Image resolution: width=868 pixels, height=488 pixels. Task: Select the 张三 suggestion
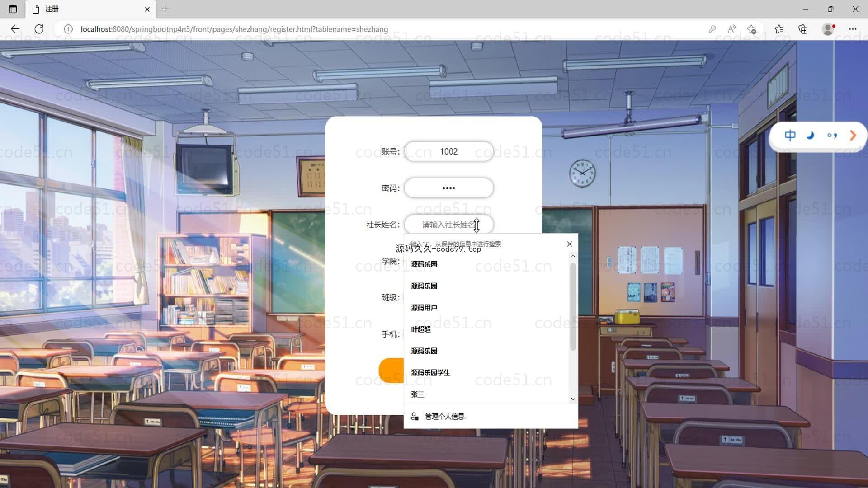coord(486,394)
